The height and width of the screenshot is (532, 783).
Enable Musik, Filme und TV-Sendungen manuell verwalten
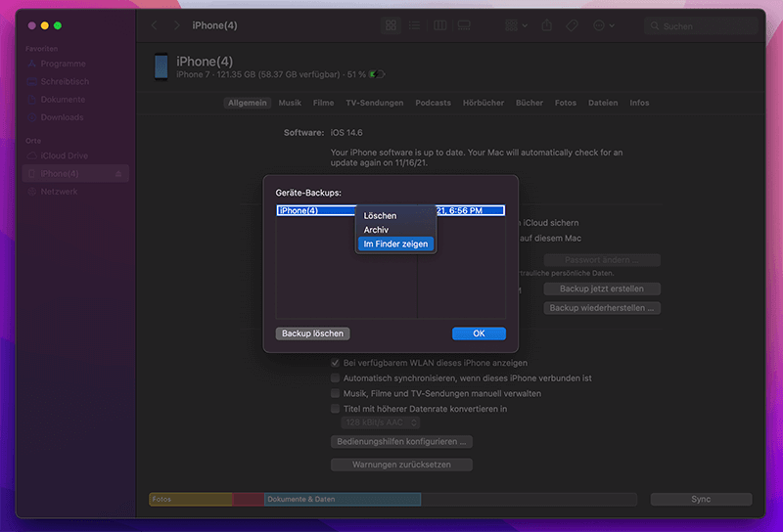point(335,393)
